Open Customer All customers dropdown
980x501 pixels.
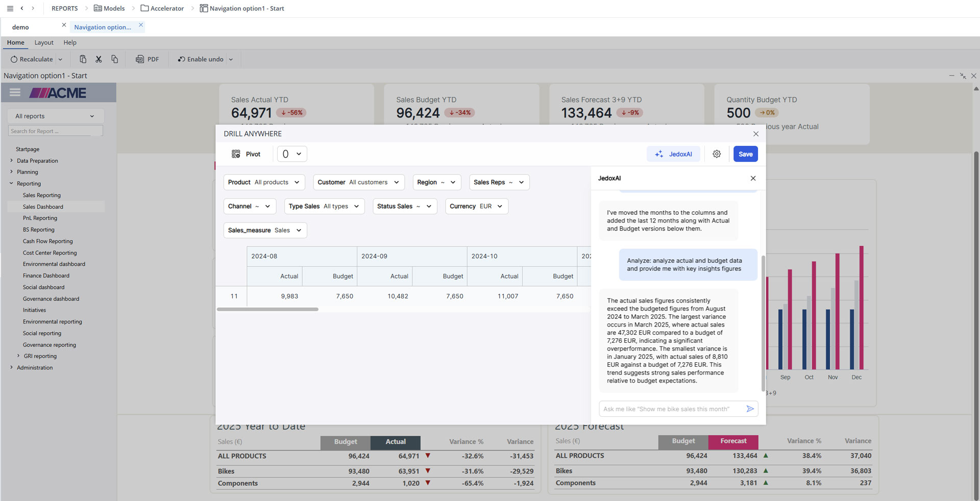coord(359,182)
